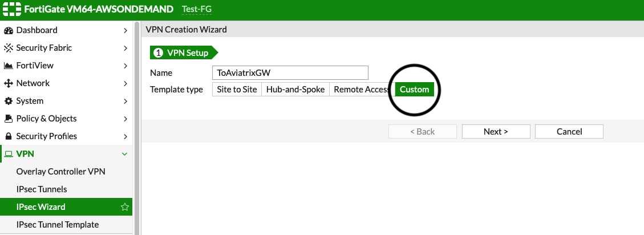The width and height of the screenshot is (644, 235).
Task: Click the Policy & Objects icon
Action: point(9,119)
